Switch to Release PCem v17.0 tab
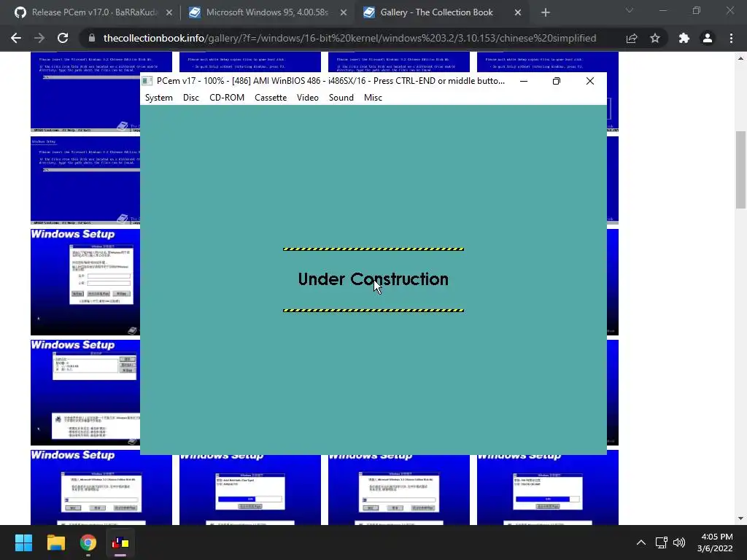Viewport: 747px width, 560px height. coord(93,12)
